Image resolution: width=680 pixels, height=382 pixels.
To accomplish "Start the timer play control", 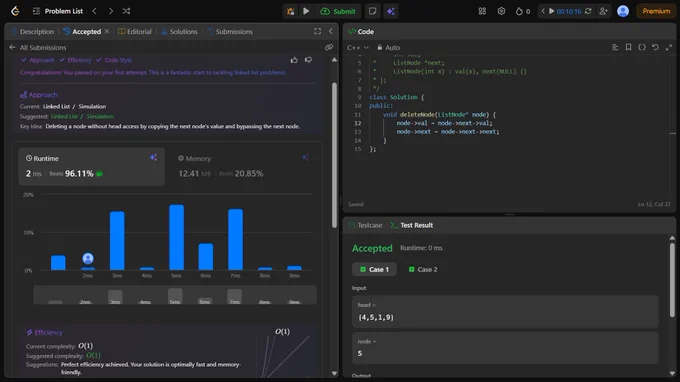I will (551, 11).
